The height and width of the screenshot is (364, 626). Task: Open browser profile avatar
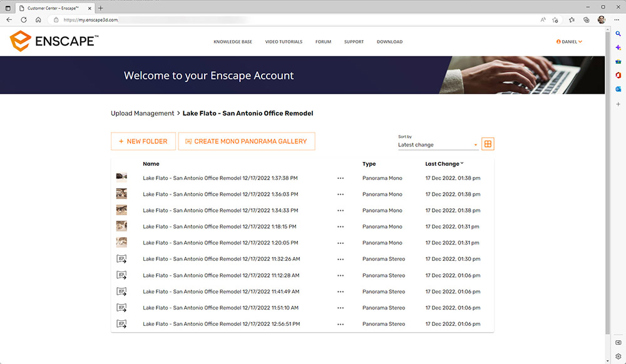(x=602, y=19)
